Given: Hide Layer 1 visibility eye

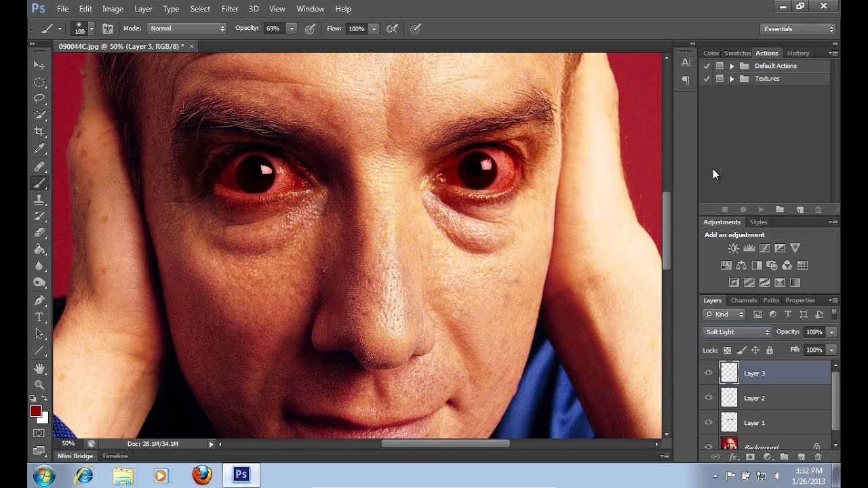Looking at the screenshot, I should (x=709, y=422).
